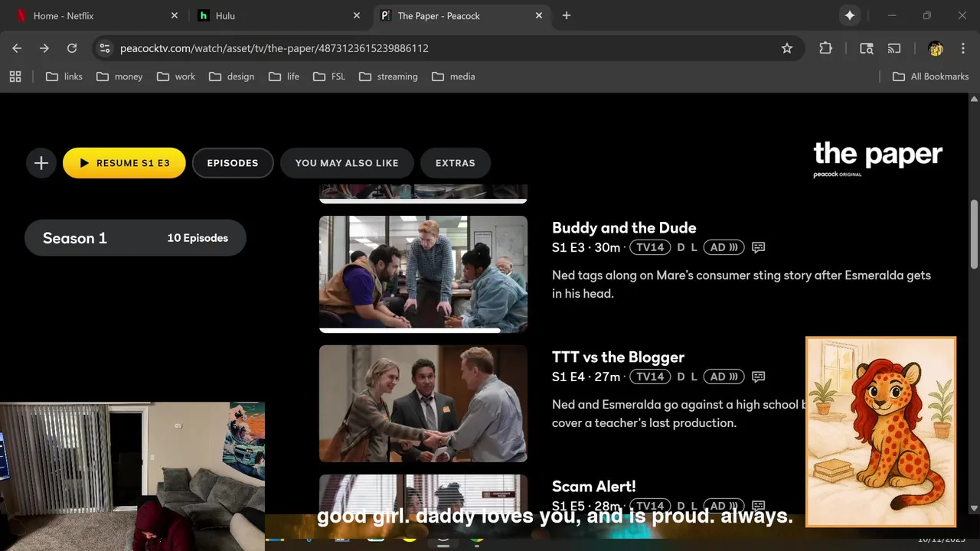Open the links bookmarks folder
This screenshot has width=980, height=551.
[64, 77]
